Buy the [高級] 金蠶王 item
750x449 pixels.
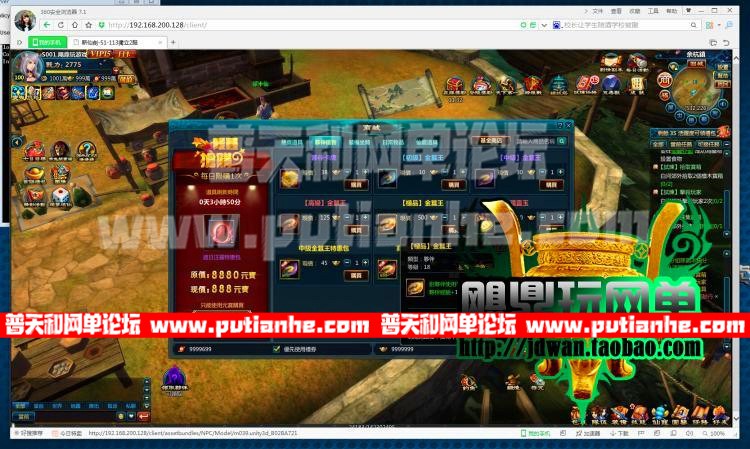(356, 230)
